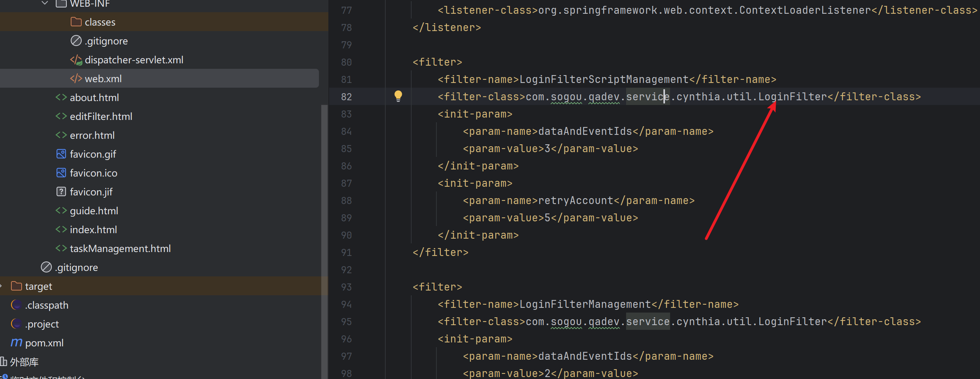
Task: Click the LoginFilterScriptManagement filter name
Action: tap(604, 79)
